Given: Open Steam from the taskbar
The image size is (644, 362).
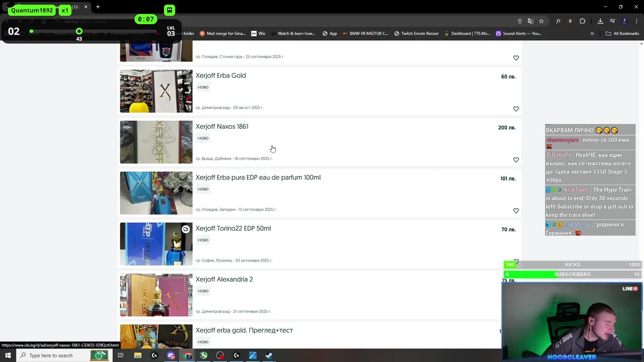Looking at the screenshot, I should 269,355.
